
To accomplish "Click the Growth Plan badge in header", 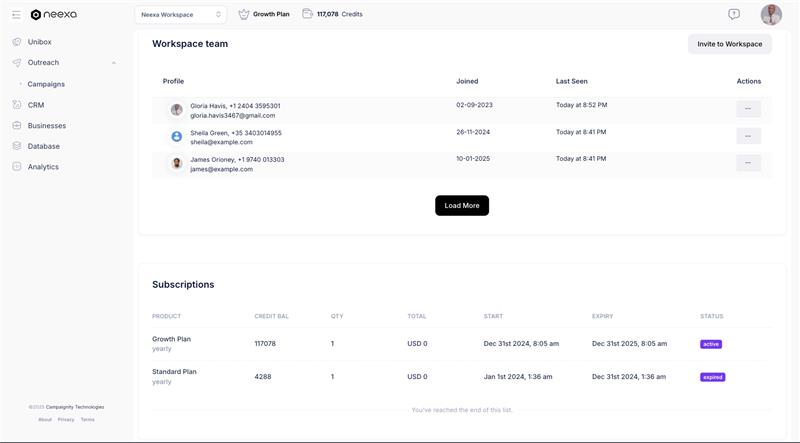I will coord(265,14).
